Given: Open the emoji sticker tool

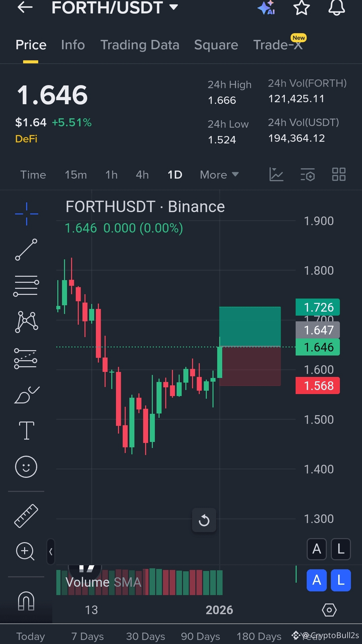Looking at the screenshot, I should point(26,467).
